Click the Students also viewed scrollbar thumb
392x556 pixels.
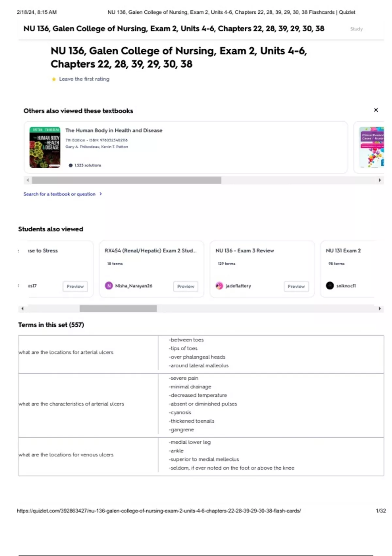pos(118,308)
